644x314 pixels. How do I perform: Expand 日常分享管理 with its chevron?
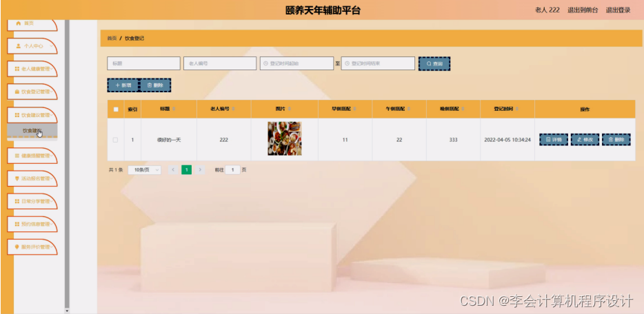point(51,202)
